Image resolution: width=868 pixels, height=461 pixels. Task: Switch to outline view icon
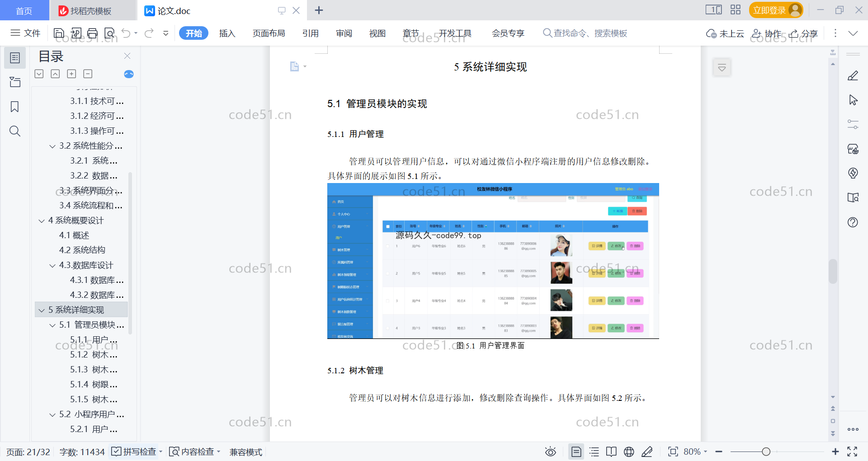(x=594, y=452)
